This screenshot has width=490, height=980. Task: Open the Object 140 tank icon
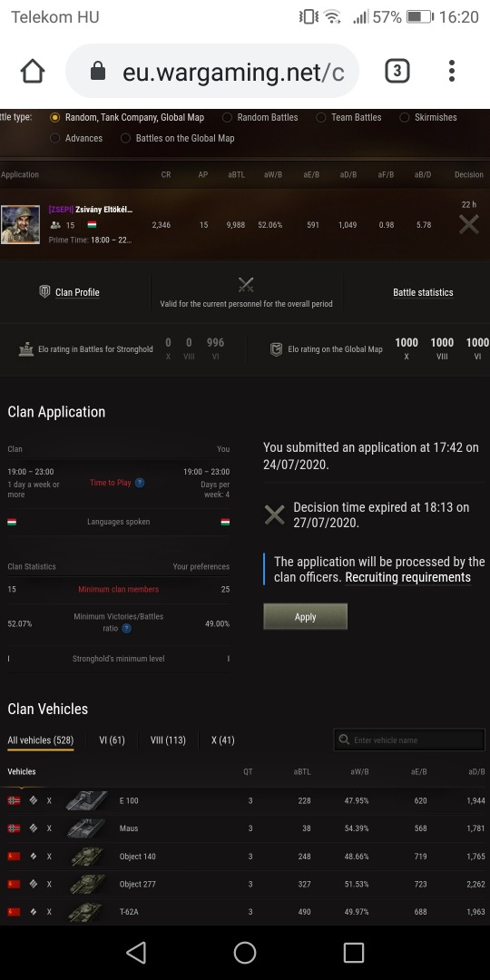87,857
